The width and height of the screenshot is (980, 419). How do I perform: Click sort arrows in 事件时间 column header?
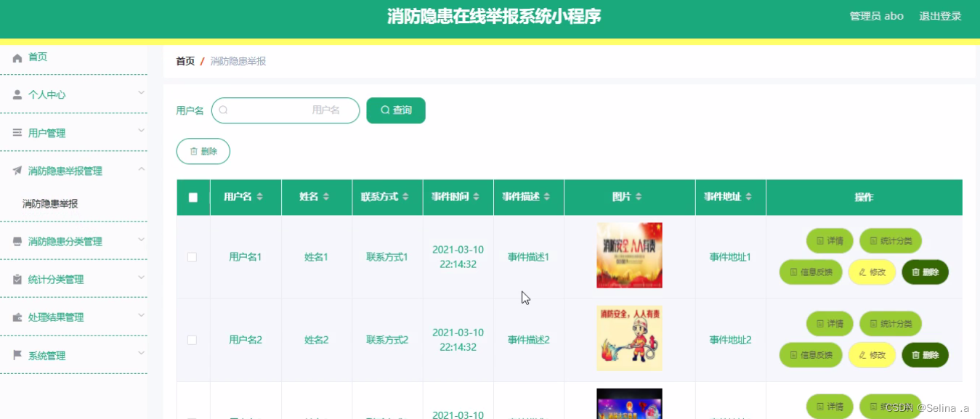pos(477,197)
